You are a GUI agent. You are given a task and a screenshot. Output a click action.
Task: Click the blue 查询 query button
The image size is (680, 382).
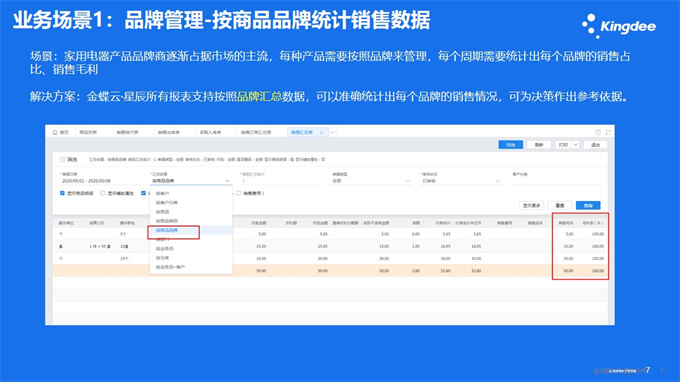pos(588,206)
